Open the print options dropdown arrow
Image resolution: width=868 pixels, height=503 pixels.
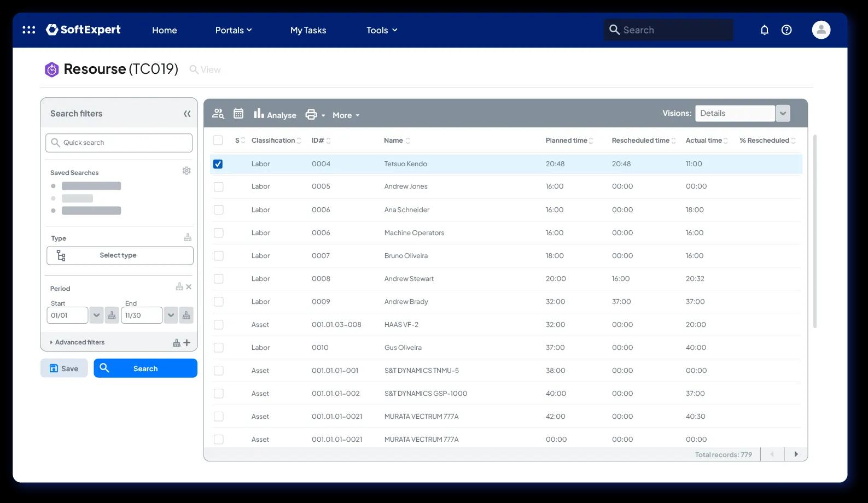323,115
